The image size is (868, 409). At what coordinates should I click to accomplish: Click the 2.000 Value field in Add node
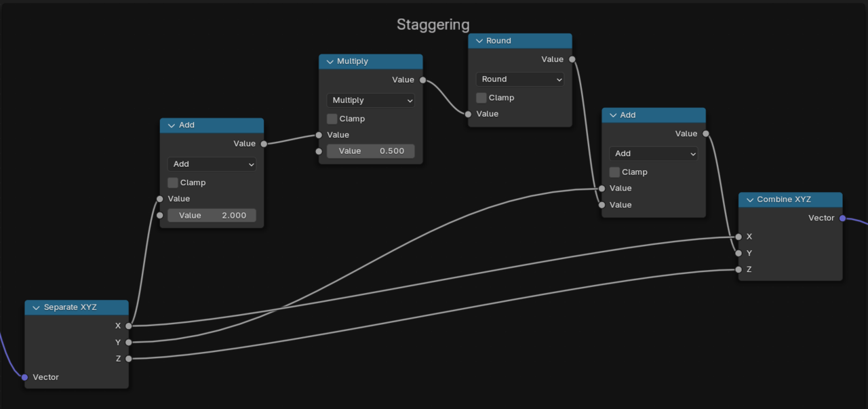(x=212, y=216)
